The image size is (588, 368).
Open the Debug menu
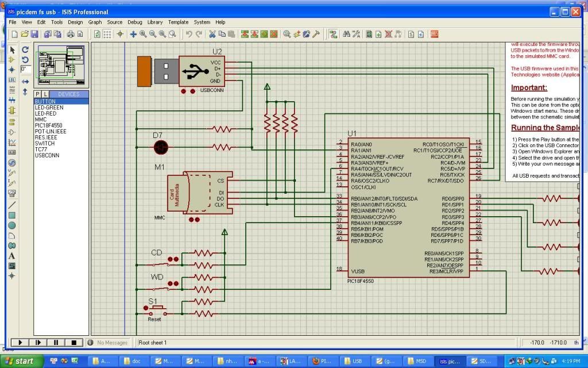(134, 22)
